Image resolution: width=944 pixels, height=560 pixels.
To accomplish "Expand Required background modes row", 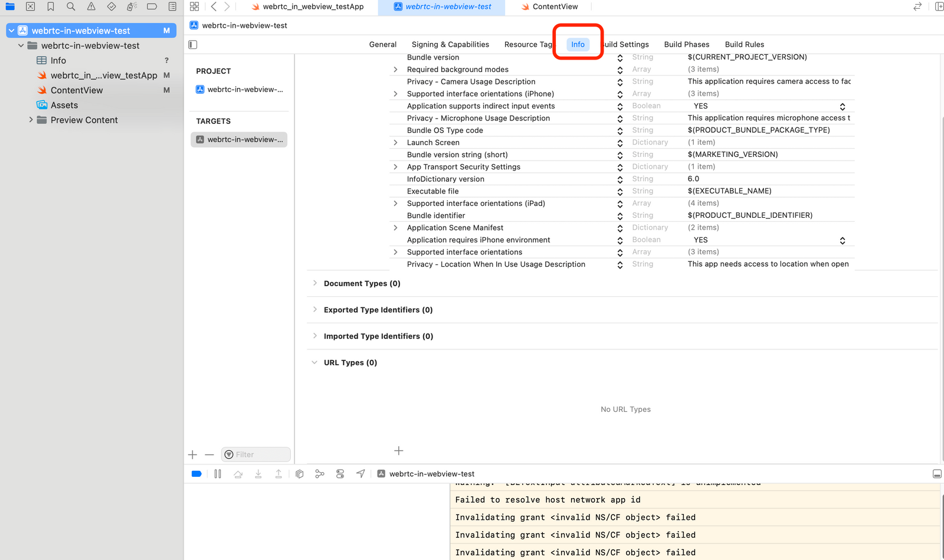I will [x=395, y=70].
